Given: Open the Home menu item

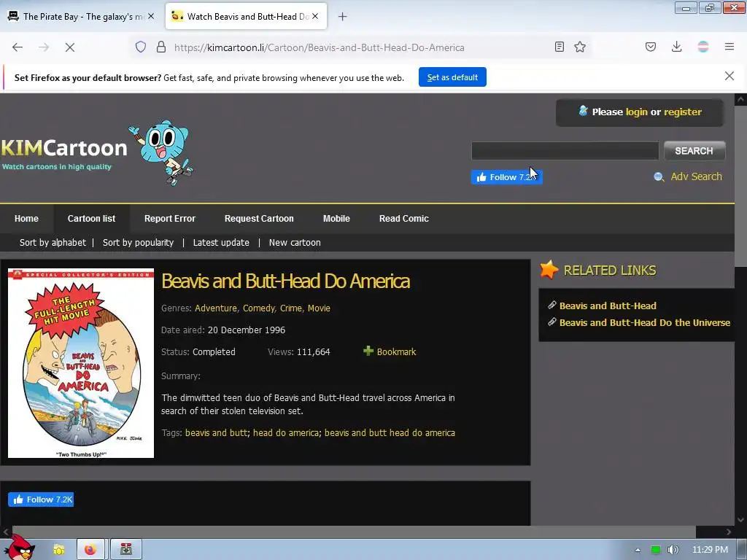Looking at the screenshot, I should click(26, 219).
